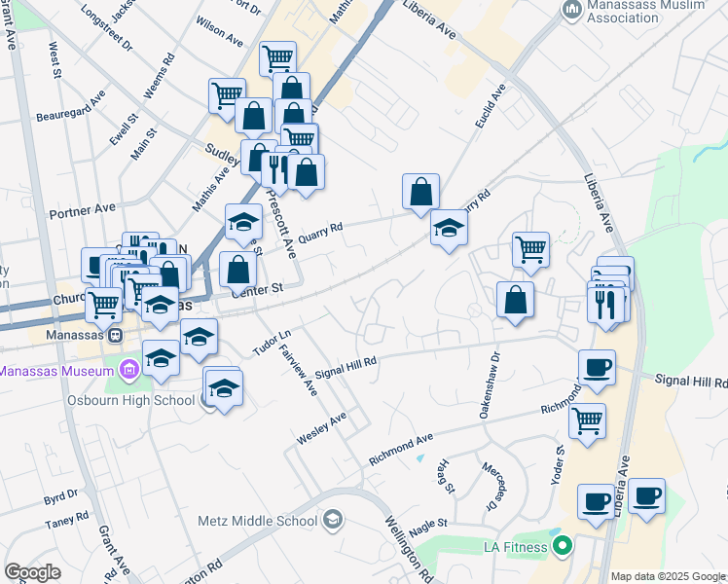Image resolution: width=728 pixels, height=584 pixels.
Task: Click the Wesley Ave street label
Action: click(321, 428)
